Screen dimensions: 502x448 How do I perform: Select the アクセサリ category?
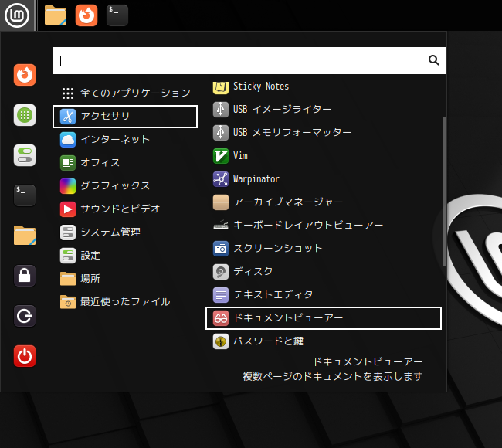[x=125, y=116]
